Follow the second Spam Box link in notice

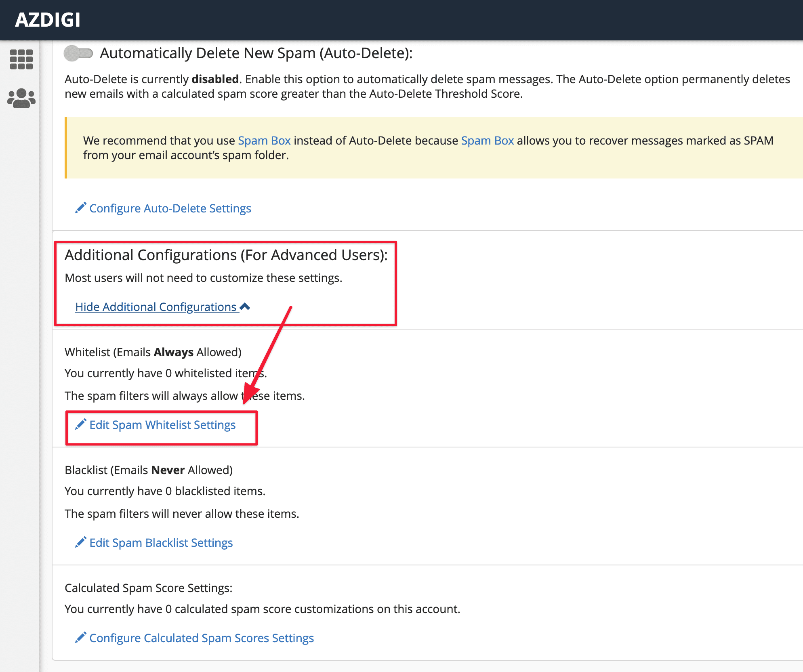tap(487, 141)
